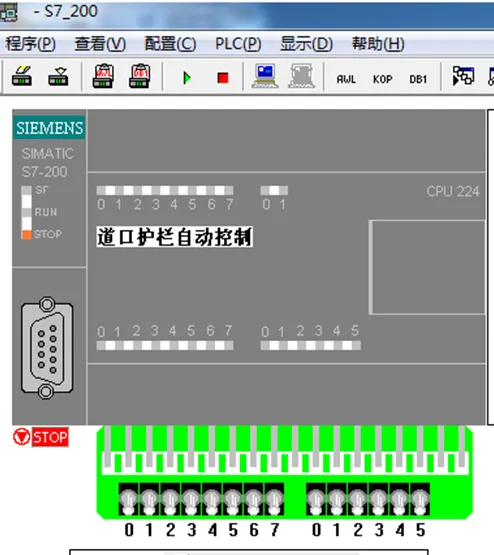Toggle input switch 5 in left bank

(x=233, y=499)
